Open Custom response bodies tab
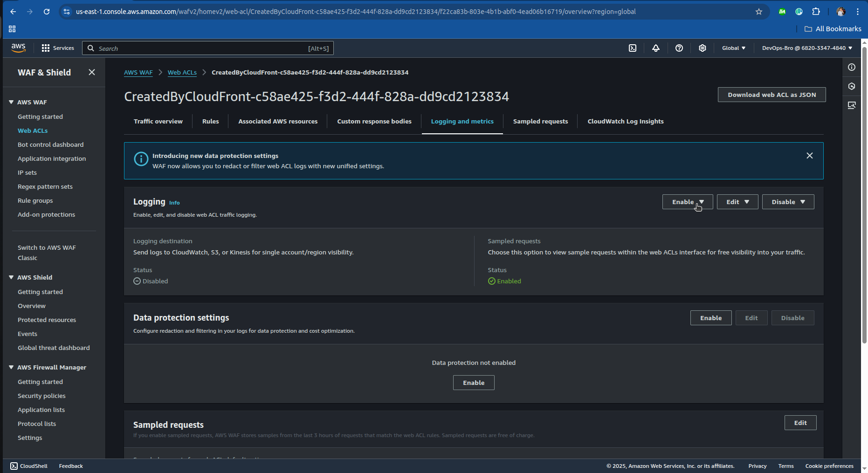This screenshot has height=473, width=868. (374, 121)
